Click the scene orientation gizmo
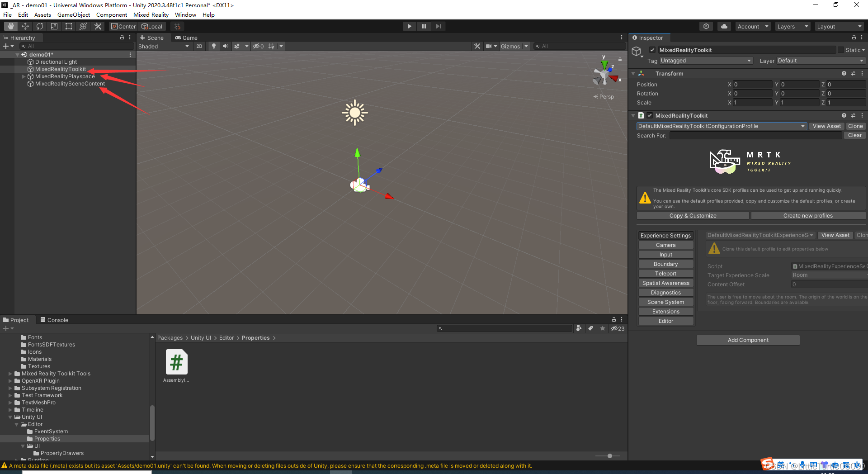 [x=606, y=74]
